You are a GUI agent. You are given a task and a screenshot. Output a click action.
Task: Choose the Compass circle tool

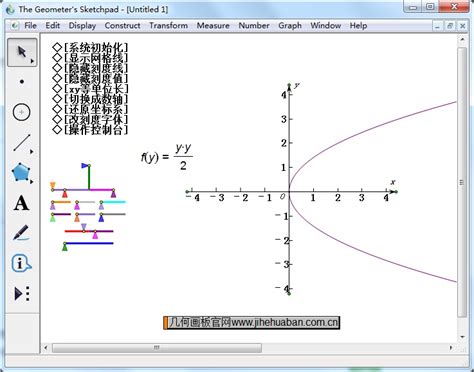[22, 112]
